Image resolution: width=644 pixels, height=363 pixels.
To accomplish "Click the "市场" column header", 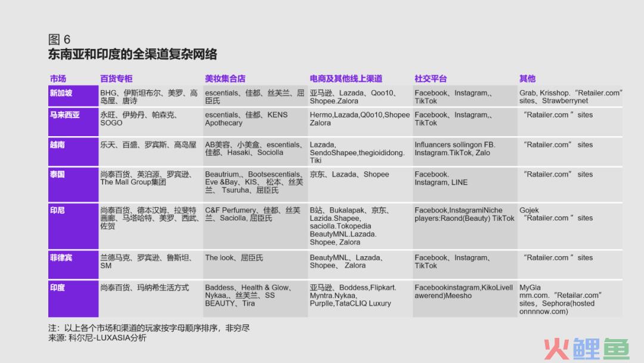I will (58, 79).
